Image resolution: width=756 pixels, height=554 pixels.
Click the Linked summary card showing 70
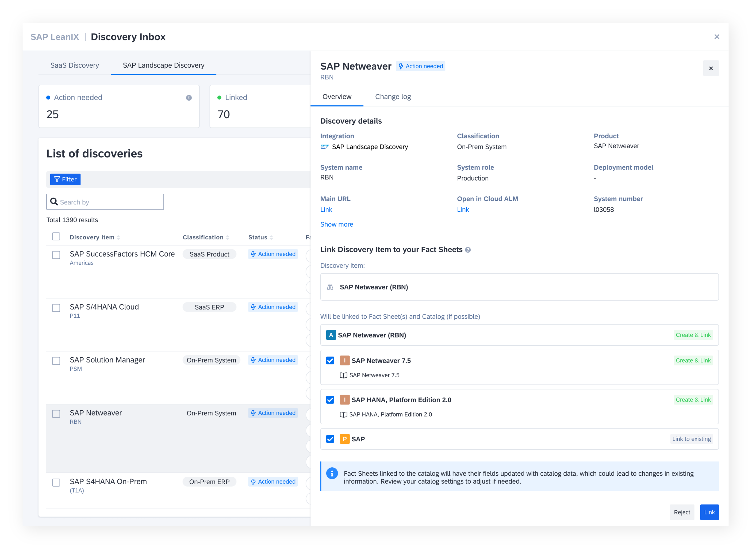pyautogui.click(x=260, y=106)
